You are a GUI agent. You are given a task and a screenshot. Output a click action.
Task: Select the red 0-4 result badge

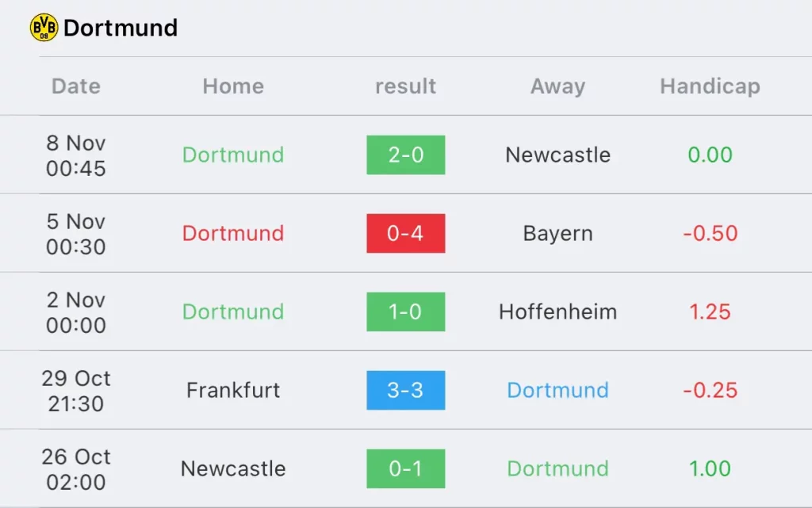(x=405, y=233)
